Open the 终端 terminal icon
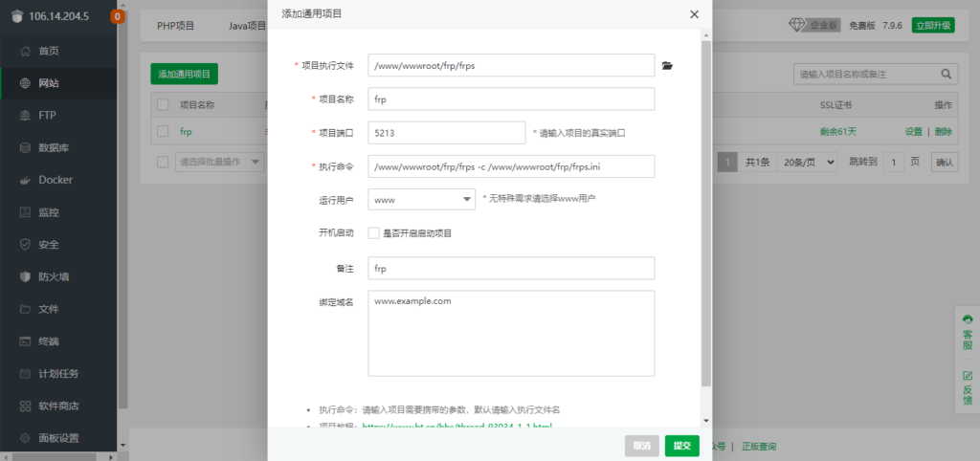 click(25, 341)
